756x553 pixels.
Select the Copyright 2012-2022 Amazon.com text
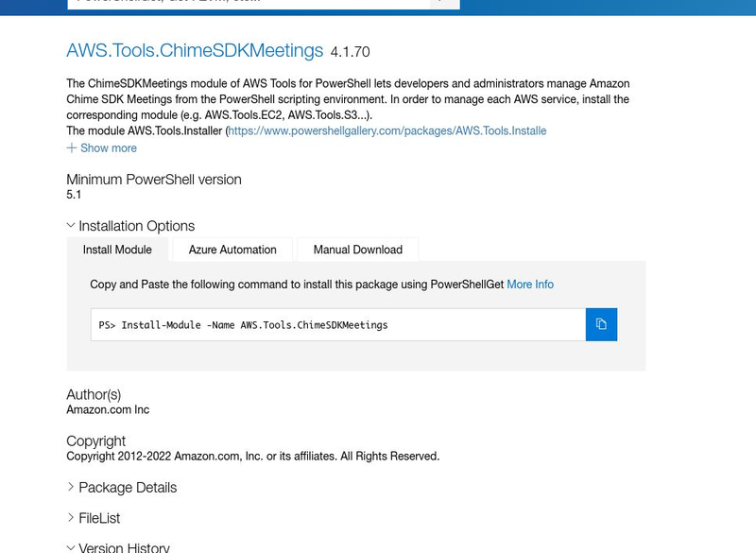(253, 456)
